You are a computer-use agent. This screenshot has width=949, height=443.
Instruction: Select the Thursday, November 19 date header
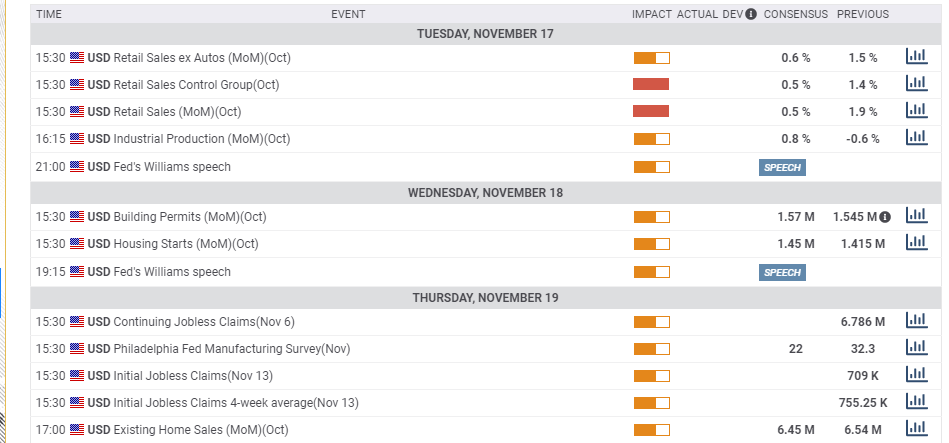[x=485, y=298]
